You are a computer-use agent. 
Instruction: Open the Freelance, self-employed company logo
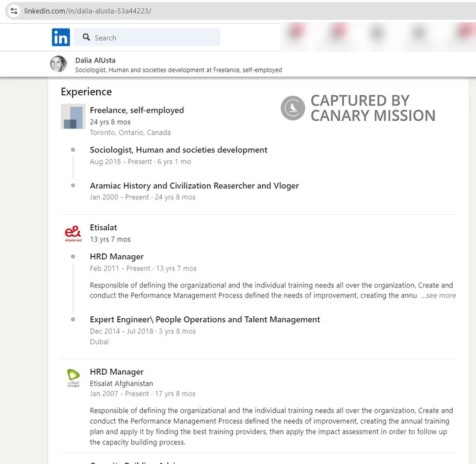point(73,117)
